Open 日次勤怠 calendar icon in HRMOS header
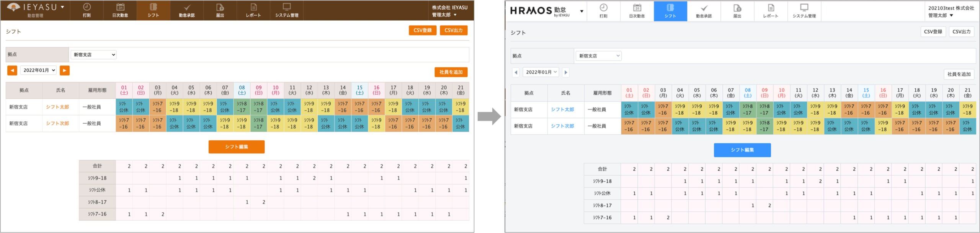 [x=637, y=8]
